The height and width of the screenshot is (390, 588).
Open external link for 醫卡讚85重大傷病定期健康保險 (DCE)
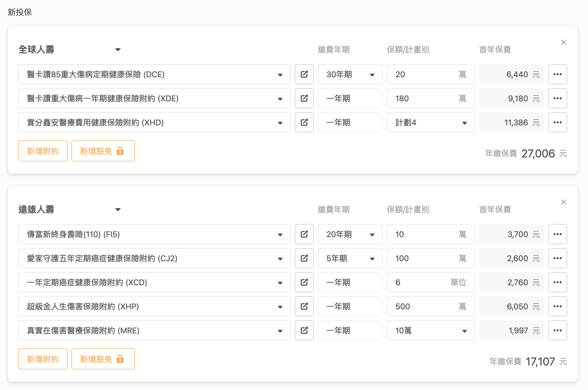(x=304, y=74)
